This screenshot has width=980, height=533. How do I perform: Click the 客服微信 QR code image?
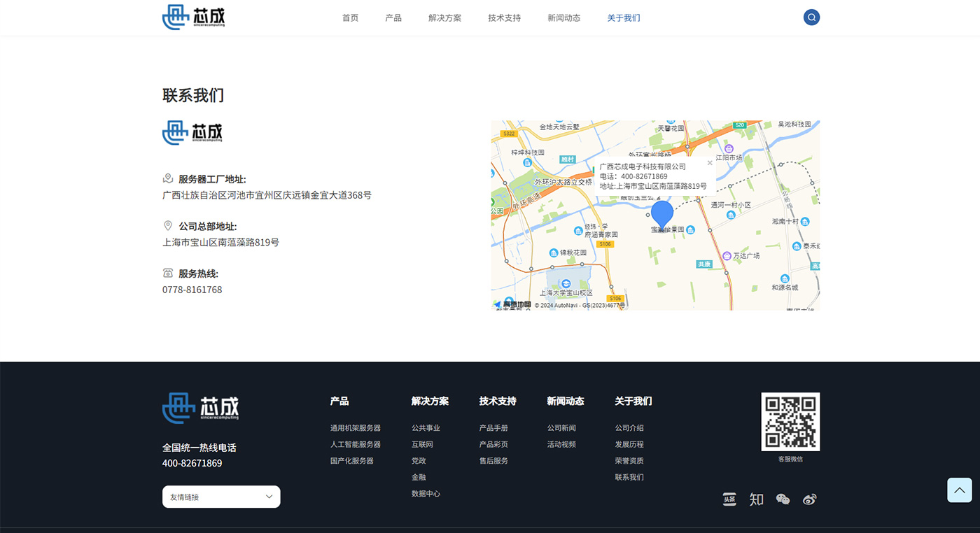pyautogui.click(x=790, y=421)
